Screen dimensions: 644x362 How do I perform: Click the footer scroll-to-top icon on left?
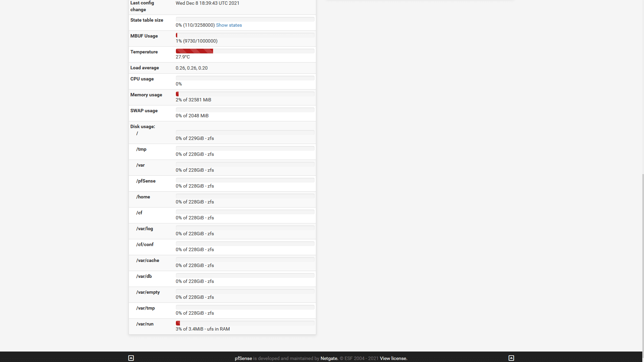point(131,358)
